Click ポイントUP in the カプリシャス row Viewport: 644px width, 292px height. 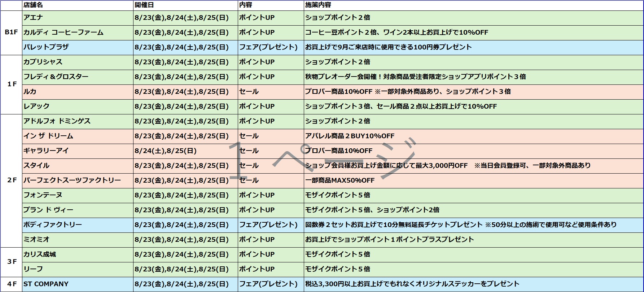coord(257,62)
